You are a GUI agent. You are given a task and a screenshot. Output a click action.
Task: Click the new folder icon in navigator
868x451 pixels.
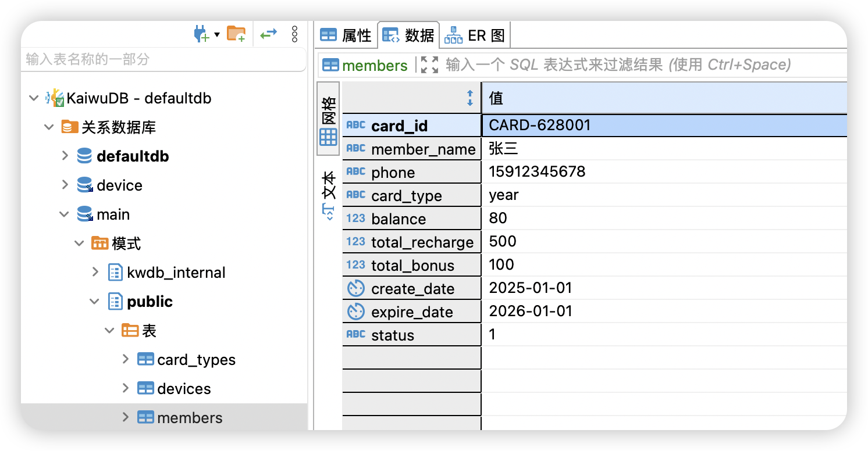point(236,34)
